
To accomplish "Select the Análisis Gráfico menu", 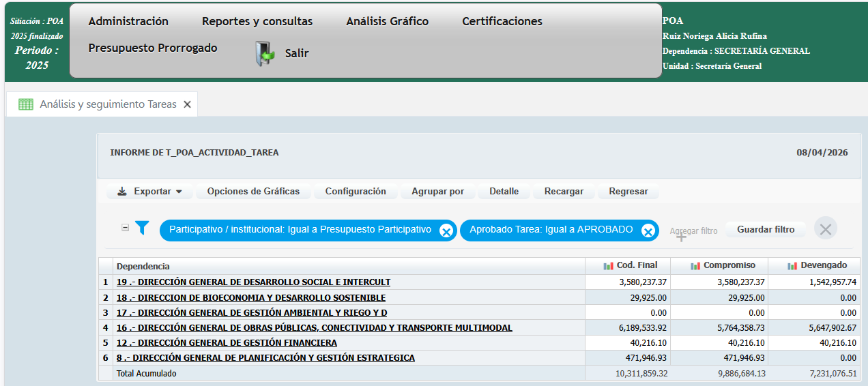I will 387,21.
